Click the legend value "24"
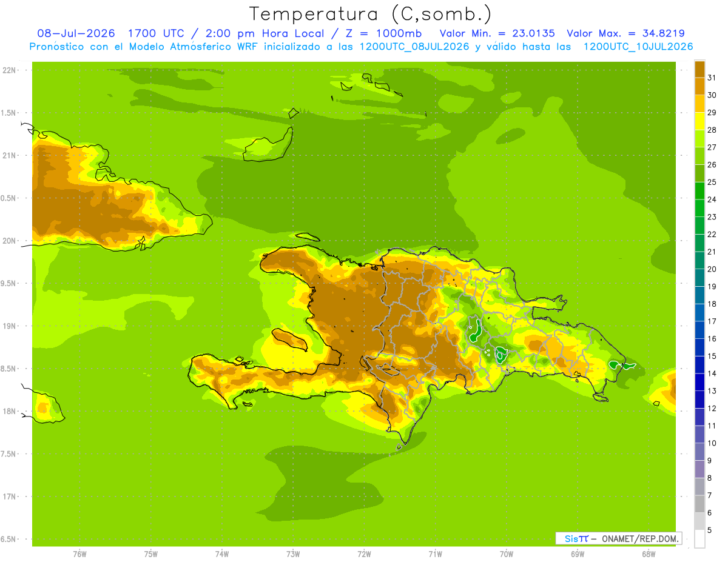728x562 pixels. pos(712,199)
